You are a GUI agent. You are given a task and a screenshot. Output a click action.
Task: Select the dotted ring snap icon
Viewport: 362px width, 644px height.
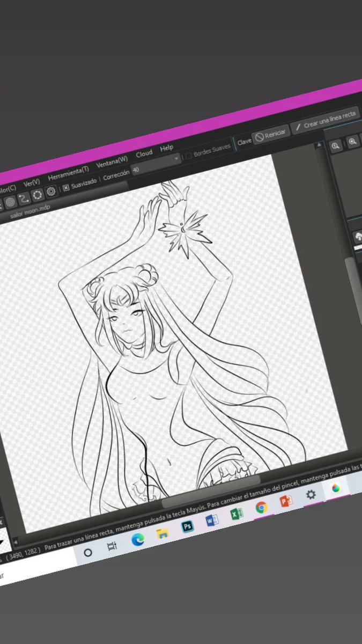click(x=38, y=195)
